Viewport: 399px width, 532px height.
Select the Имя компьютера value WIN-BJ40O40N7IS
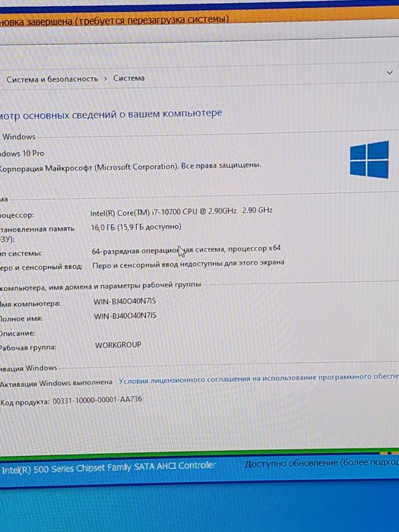pos(125,301)
